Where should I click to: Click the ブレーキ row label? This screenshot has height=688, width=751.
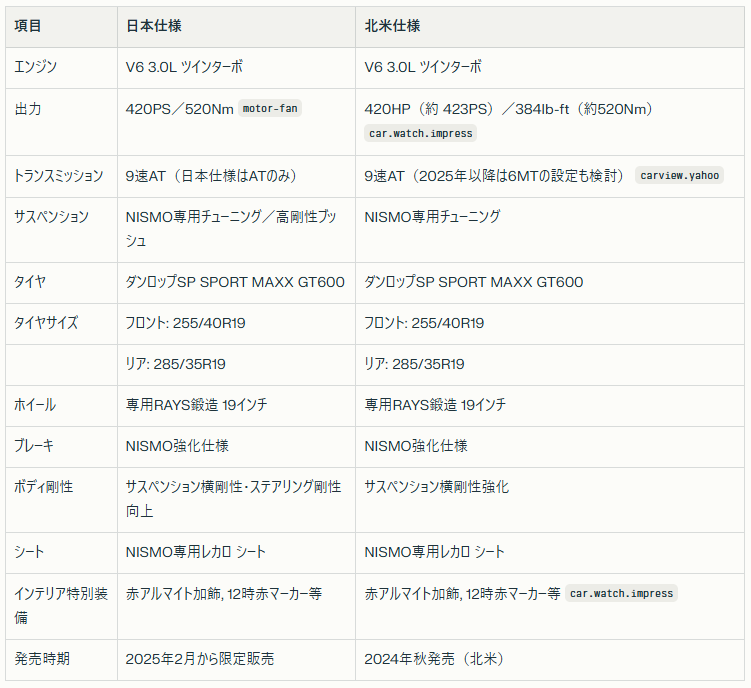35,446
